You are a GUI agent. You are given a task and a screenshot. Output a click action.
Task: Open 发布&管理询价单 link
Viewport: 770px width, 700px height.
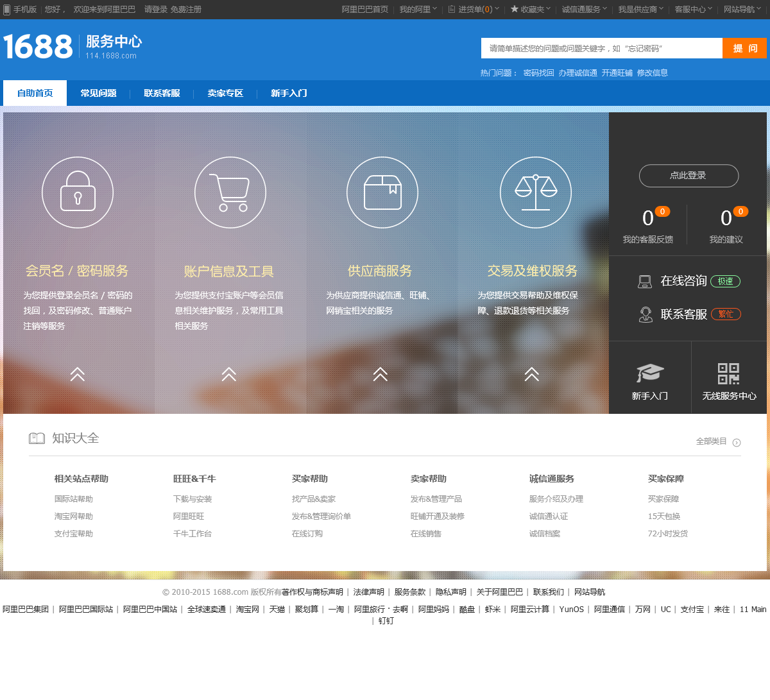tap(321, 516)
